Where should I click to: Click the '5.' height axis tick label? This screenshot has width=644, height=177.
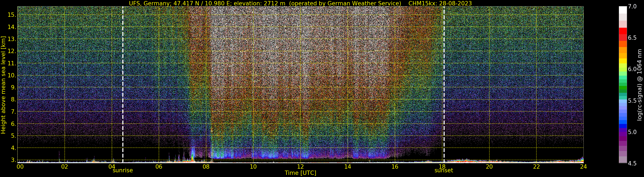(x=13, y=136)
